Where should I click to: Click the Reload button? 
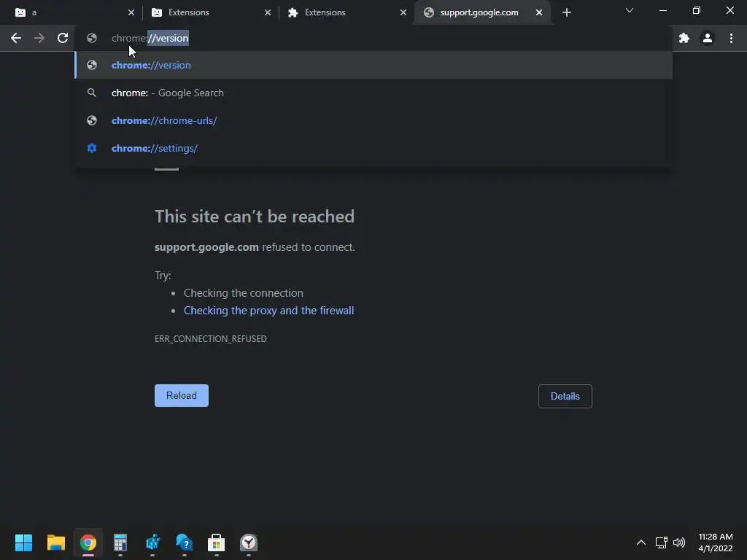[x=182, y=396]
